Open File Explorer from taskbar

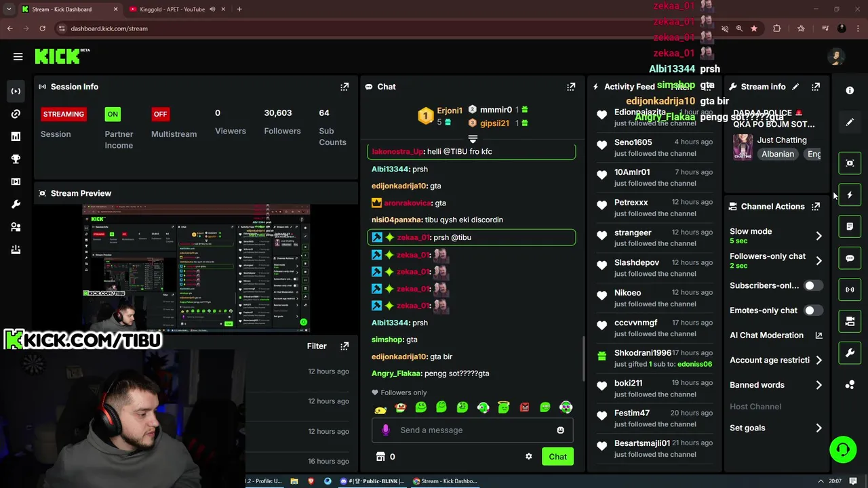(294, 481)
